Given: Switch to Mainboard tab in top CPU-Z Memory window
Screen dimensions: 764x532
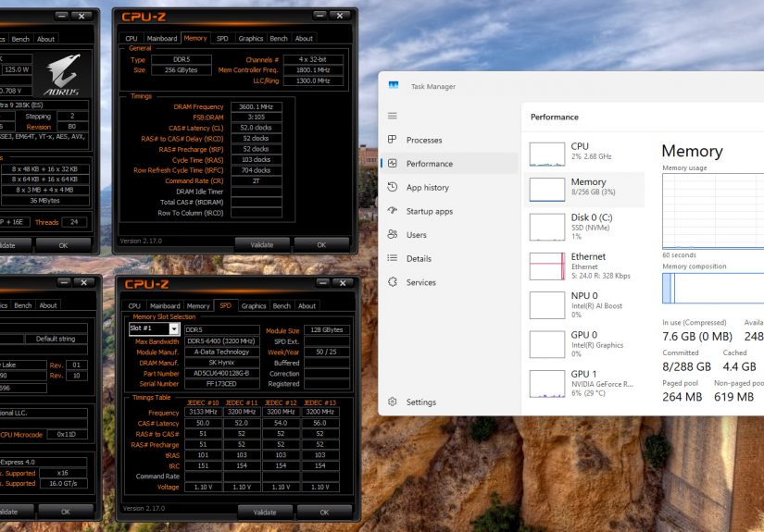Looking at the screenshot, I should (x=162, y=39).
